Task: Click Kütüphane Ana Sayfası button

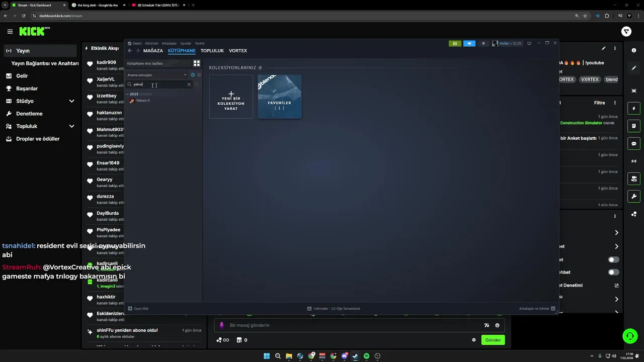Action: click(x=157, y=63)
